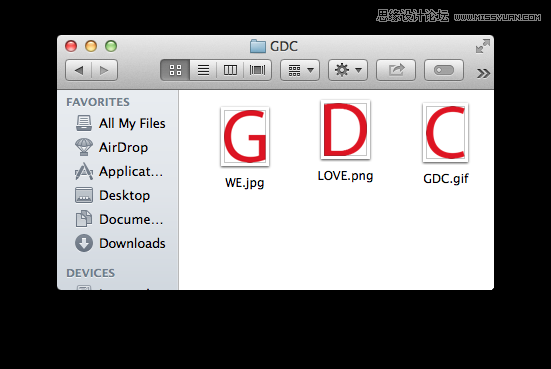Select the D thumbnail of LOVE.png
Viewport: 551px width, 369px height.
[345, 130]
